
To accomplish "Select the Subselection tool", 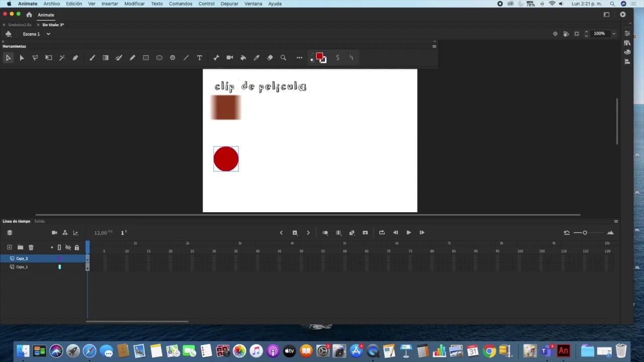I will [22, 58].
